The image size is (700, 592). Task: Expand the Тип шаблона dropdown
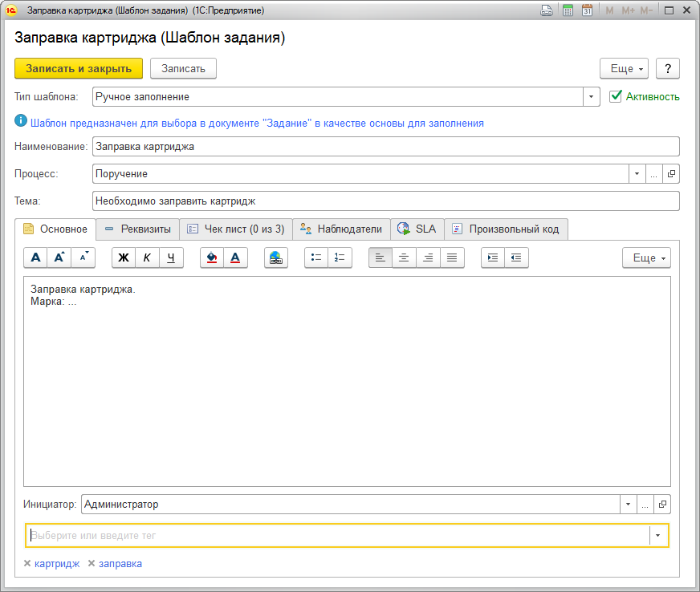pos(591,97)
